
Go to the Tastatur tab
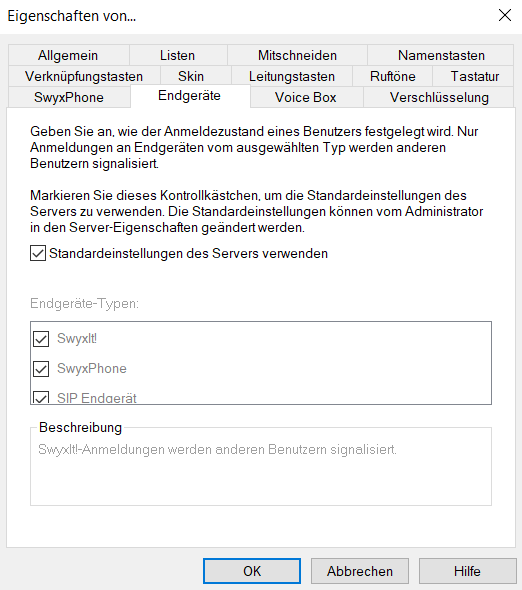(475, 76)
